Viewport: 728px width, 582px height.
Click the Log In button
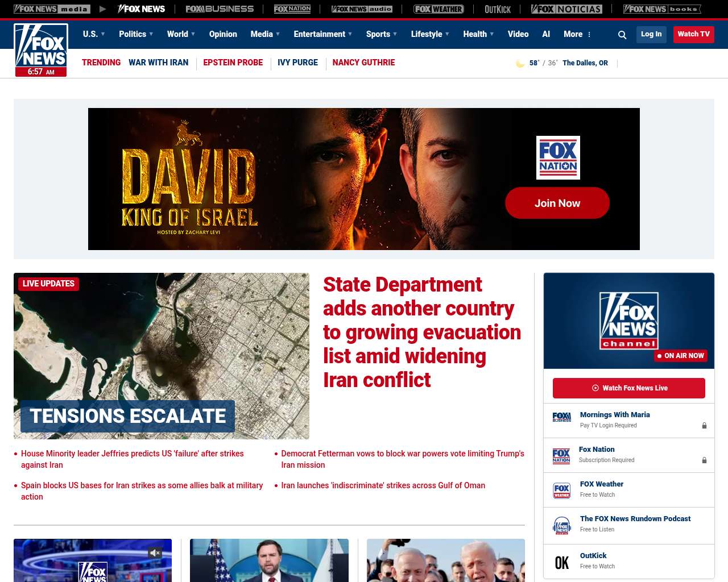click(651, 34)
